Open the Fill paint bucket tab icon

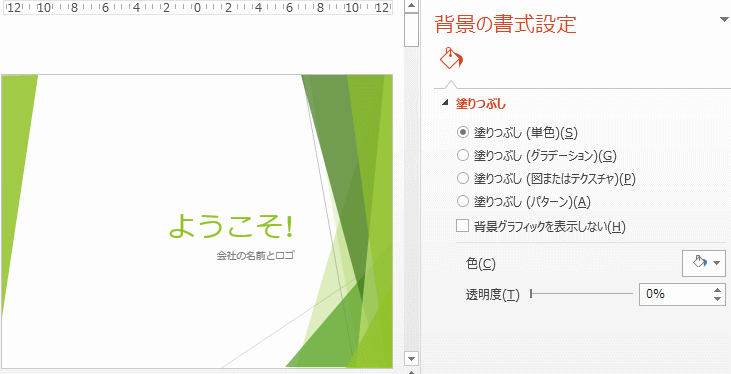[452, 58]
